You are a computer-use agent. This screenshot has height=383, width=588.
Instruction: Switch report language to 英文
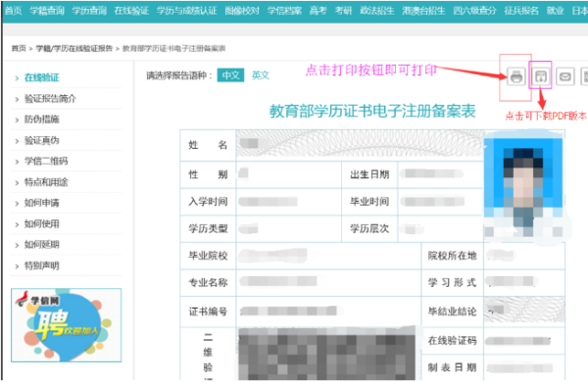point(261,75)
